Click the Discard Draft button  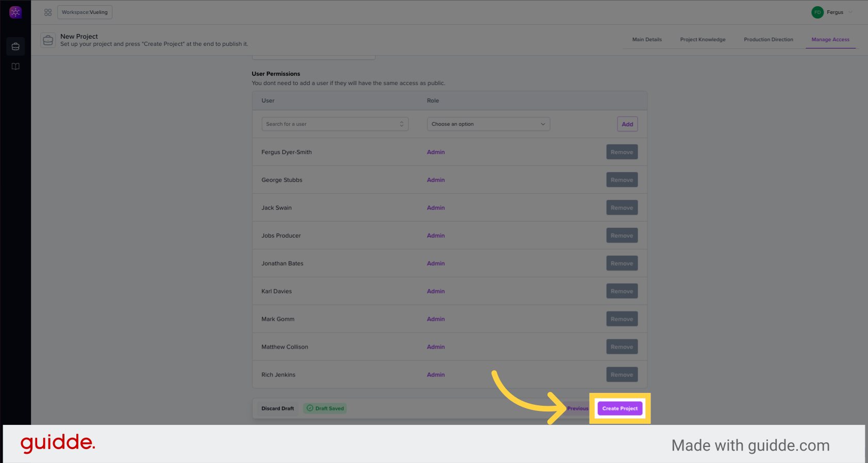[x=277, y=408]
